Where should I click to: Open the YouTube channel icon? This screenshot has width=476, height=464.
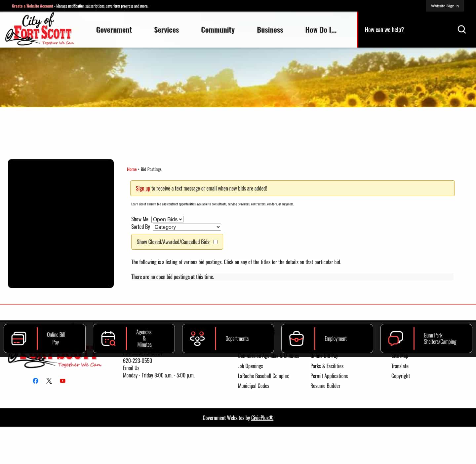pyautogui.click(x=62, y=380)
